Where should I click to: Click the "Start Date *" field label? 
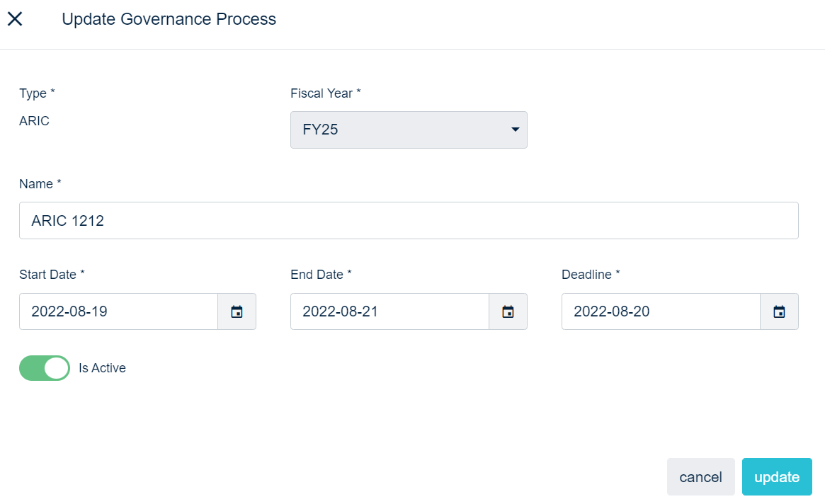(52, 275)
